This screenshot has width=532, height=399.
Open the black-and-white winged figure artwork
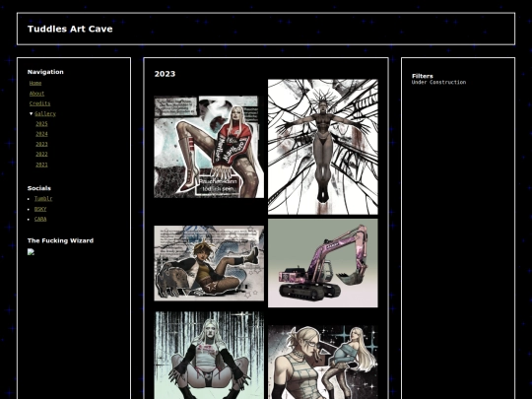click(x=323, y=147)
